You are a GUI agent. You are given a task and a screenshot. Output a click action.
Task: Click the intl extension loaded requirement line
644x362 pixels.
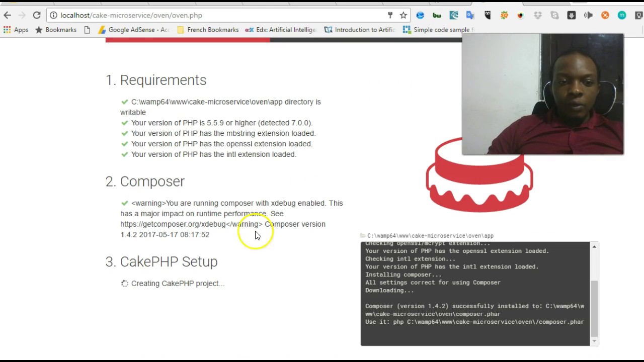click(214, 154)
